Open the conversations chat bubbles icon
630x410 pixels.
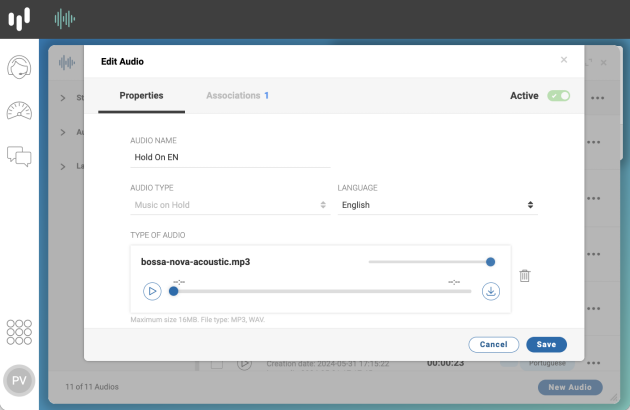(19, 156)
